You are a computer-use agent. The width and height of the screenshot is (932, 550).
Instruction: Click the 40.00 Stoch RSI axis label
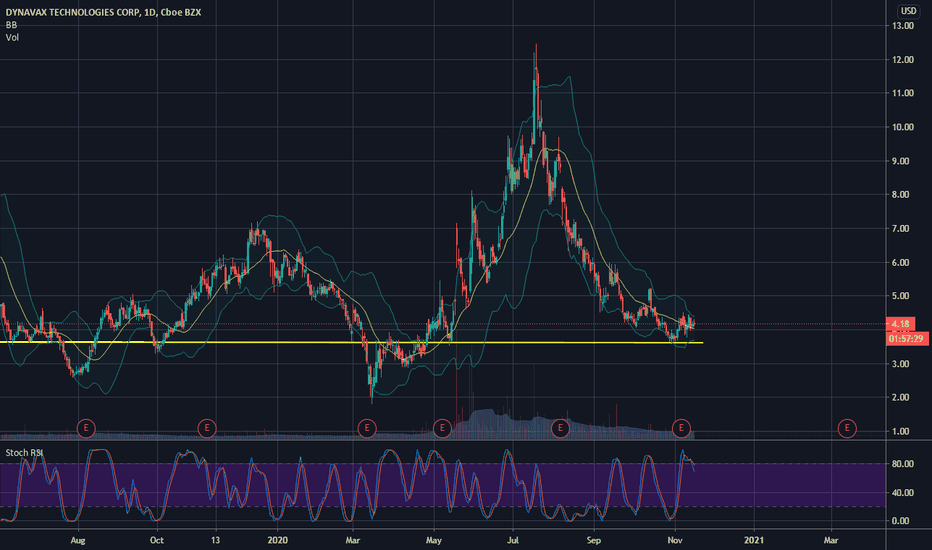[x=902, y=492]
